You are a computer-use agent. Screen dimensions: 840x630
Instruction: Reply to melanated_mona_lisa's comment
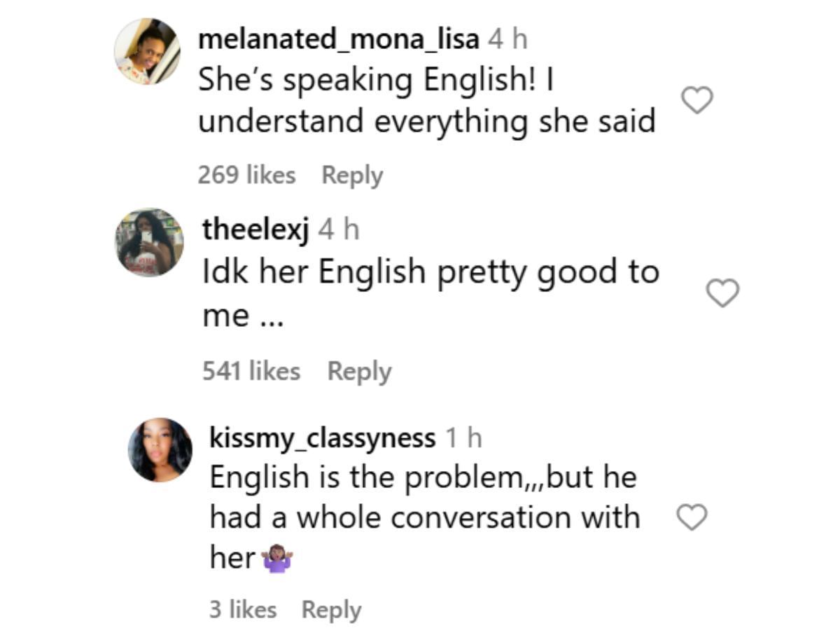(352, 175)
